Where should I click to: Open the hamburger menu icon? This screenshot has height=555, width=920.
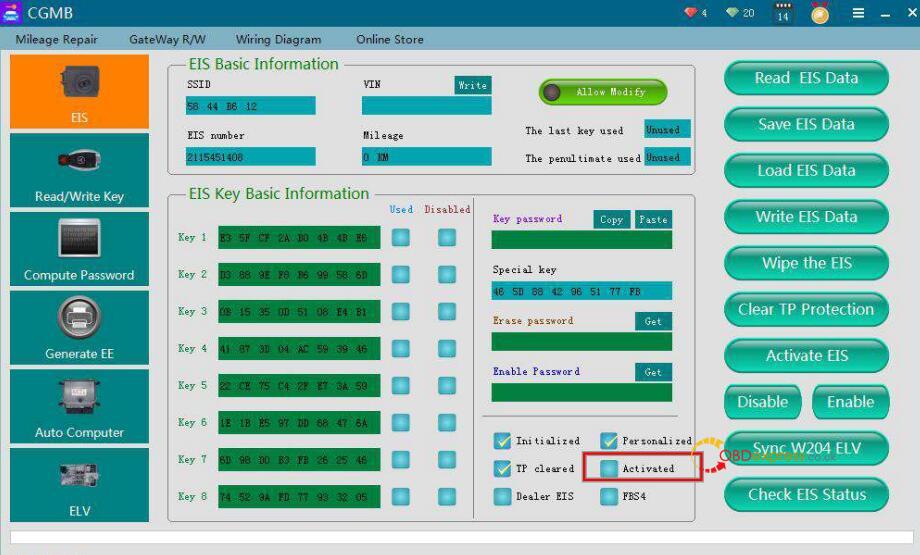pos(858,13)
